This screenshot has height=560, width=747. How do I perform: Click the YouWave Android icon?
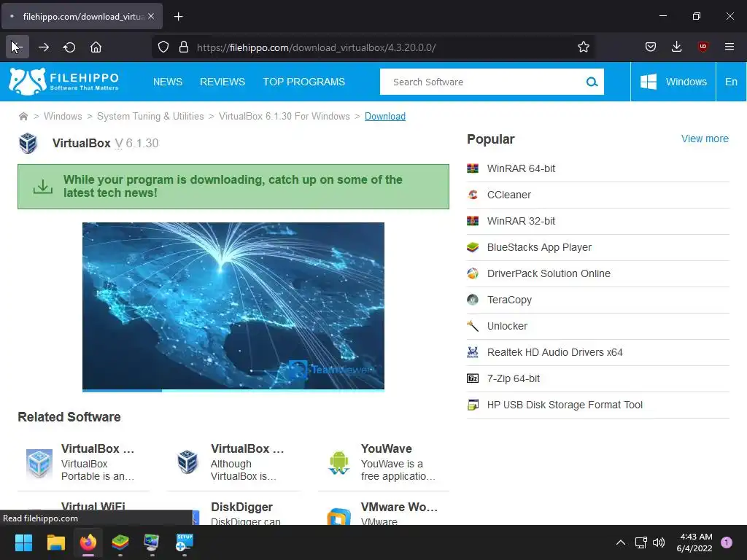coord(338,462)
